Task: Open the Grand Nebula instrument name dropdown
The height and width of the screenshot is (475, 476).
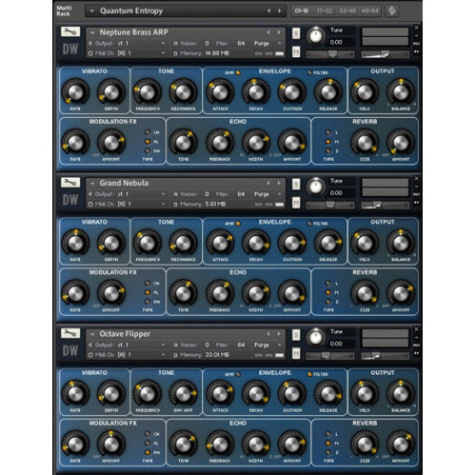Action: [x=92, y=183]
